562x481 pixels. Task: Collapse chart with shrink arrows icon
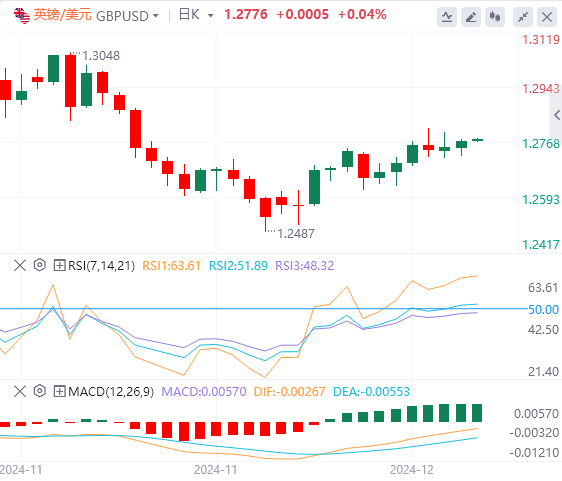[x=523, y=17]
